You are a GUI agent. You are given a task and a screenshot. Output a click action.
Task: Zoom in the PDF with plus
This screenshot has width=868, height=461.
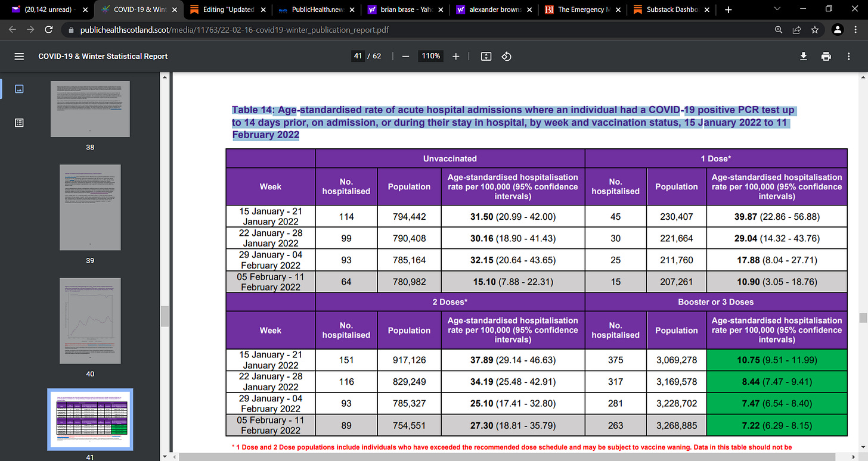coord(456,56)
